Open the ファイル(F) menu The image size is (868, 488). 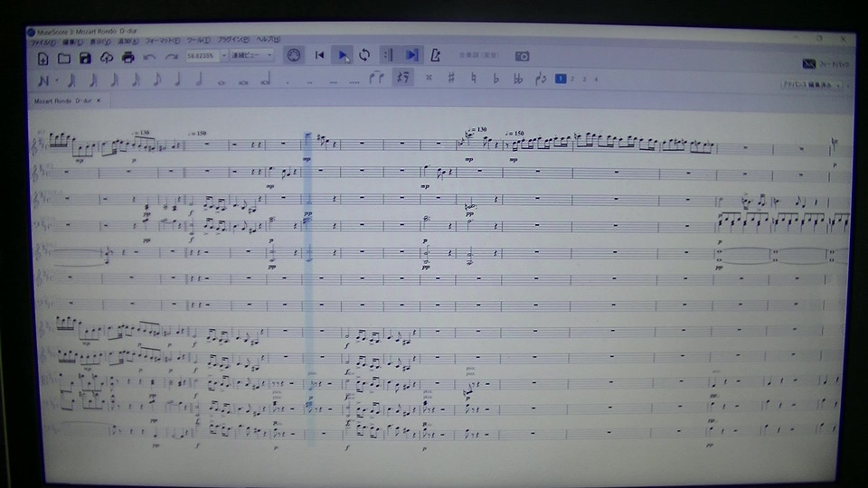click(42, 42)
